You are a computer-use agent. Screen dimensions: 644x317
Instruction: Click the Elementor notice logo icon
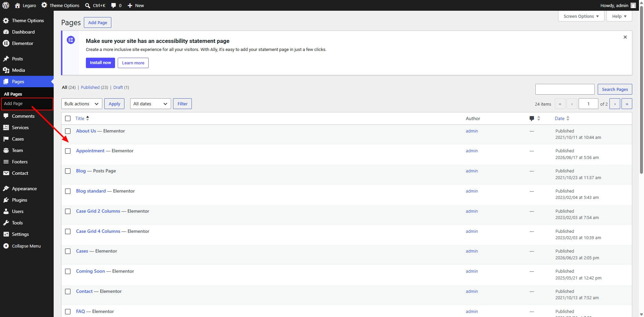[x=71, y=40]
